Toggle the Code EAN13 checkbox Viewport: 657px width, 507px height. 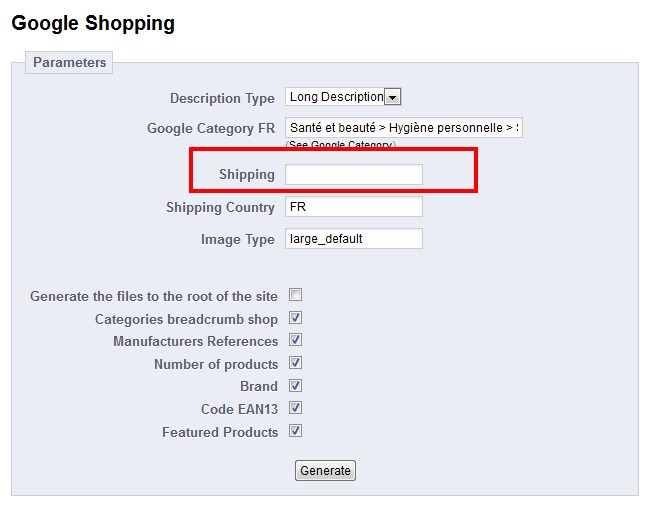tap(295, 408)
